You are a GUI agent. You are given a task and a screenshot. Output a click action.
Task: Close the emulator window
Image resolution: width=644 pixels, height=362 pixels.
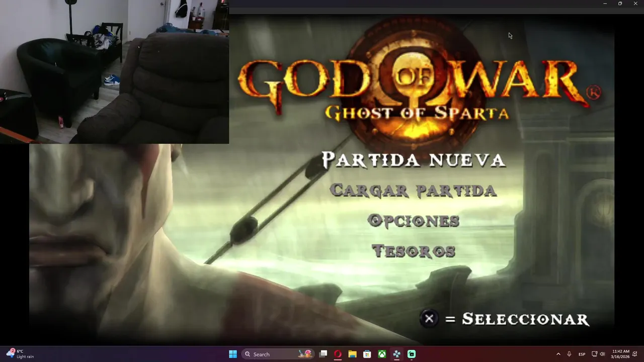(635, 4)
